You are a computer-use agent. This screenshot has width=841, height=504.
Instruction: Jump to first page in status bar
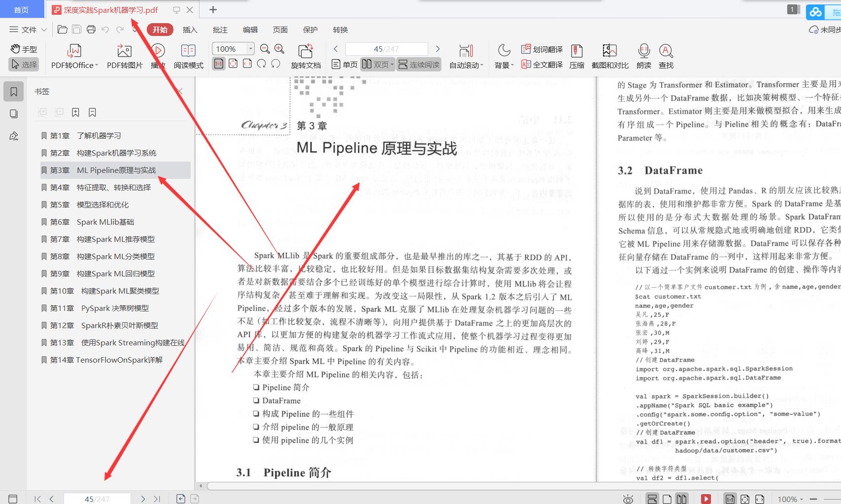coord(37,499)
